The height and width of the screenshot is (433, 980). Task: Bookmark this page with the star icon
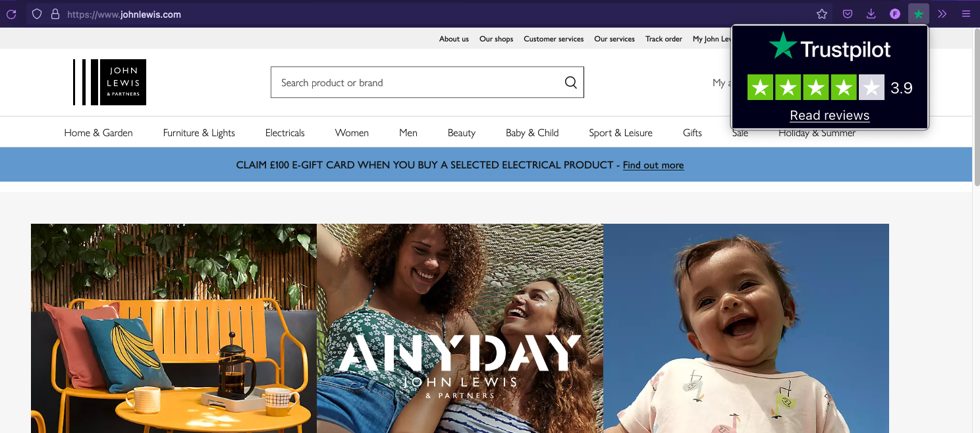pos(822,14)
